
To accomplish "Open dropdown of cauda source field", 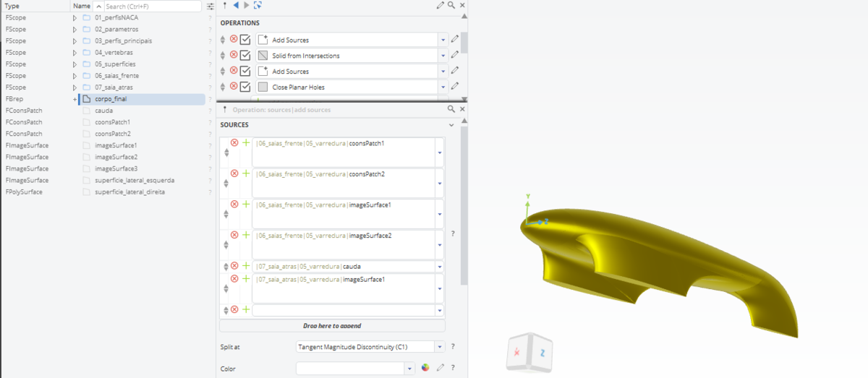I will [440, 266].
